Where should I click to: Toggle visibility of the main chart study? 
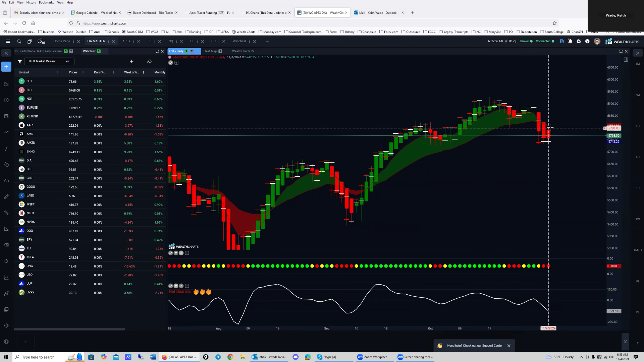point(170,63)
